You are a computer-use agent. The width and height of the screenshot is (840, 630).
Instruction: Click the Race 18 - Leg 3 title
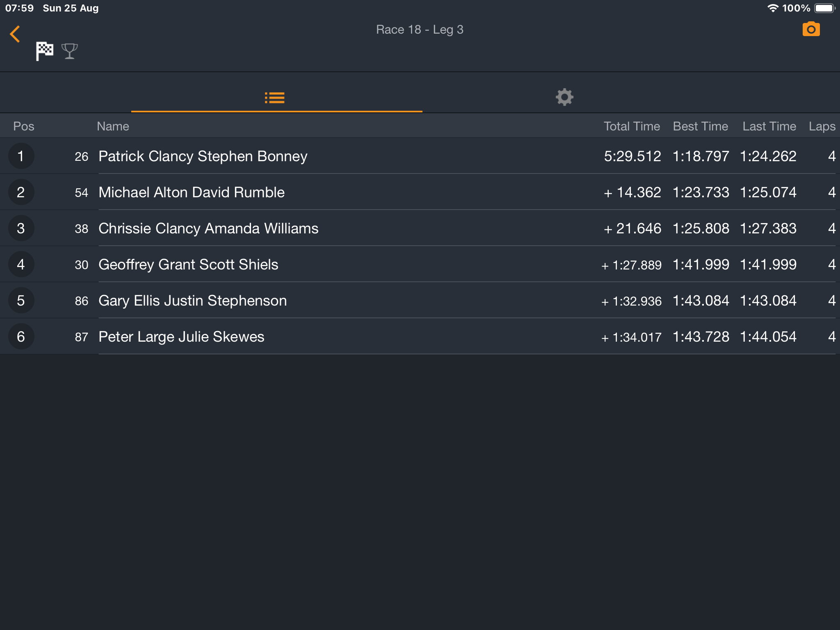(x=420, y=30)
